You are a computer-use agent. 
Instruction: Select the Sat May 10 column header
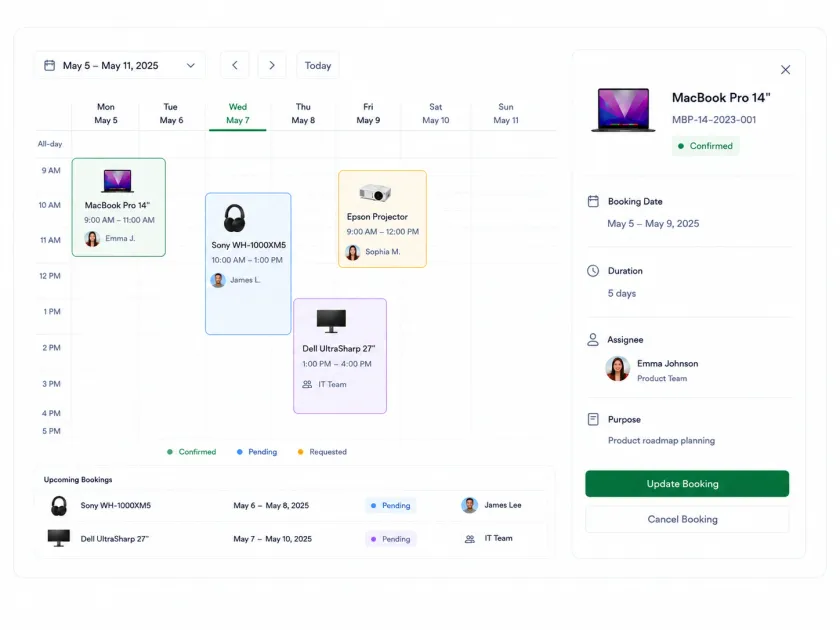(436, 114)
